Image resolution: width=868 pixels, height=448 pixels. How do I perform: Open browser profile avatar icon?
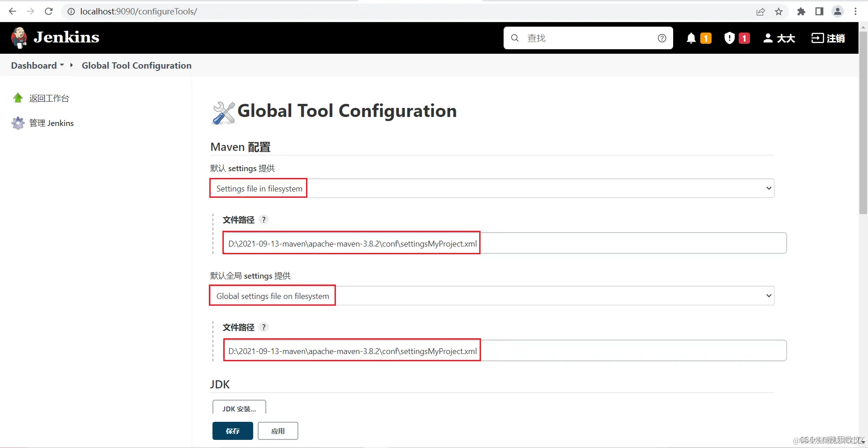(838, 11)
